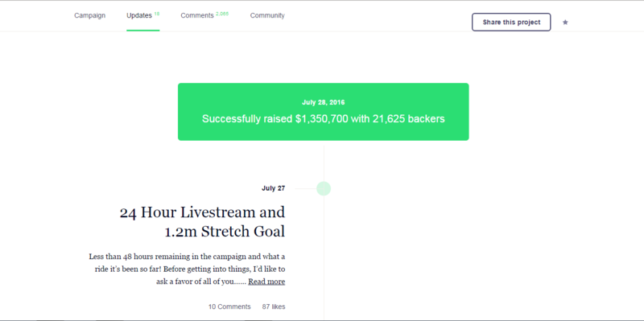
Task: Follow the Read more link
Action: pos(266,282)
